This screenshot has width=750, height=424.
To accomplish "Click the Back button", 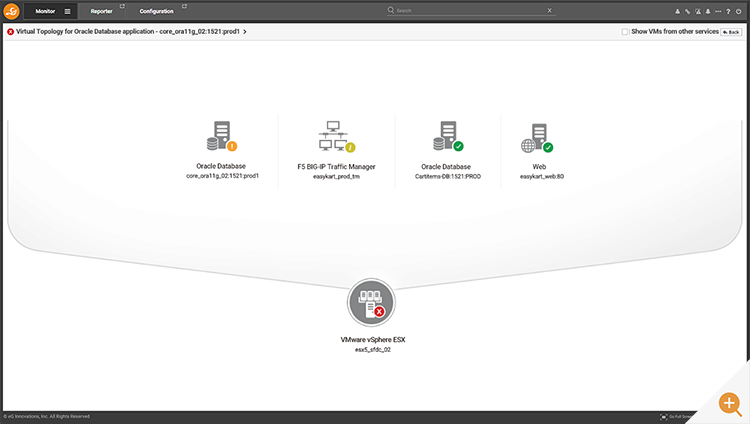I will pos(731,32).
